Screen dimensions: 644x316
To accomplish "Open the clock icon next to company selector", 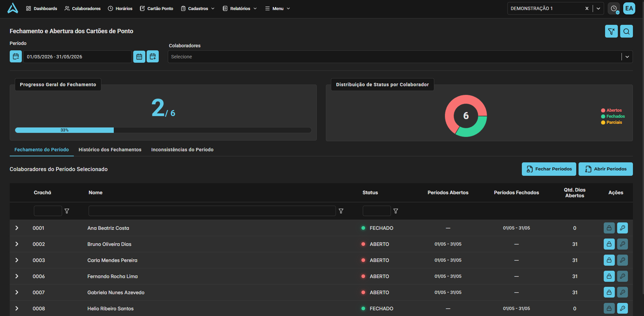I will coord(614,8).
